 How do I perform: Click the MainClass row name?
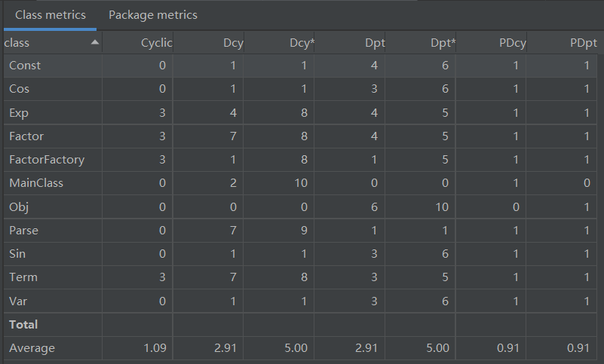pyautogui.click(x=36, y=183)
